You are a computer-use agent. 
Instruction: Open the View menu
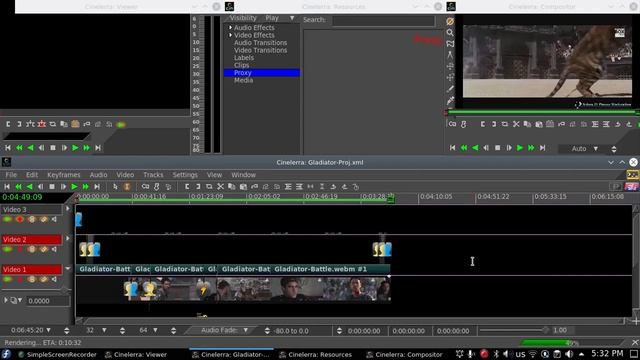click(214, 175)
